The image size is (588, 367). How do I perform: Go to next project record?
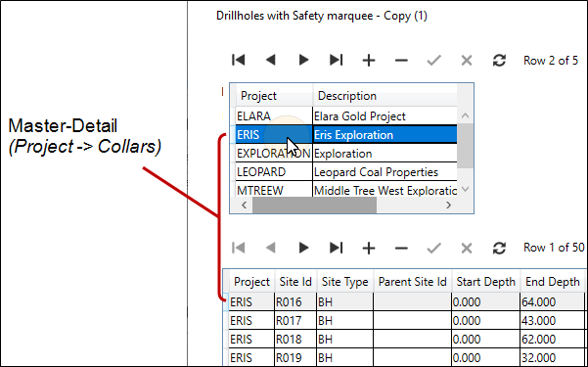[x=303, y=60]
